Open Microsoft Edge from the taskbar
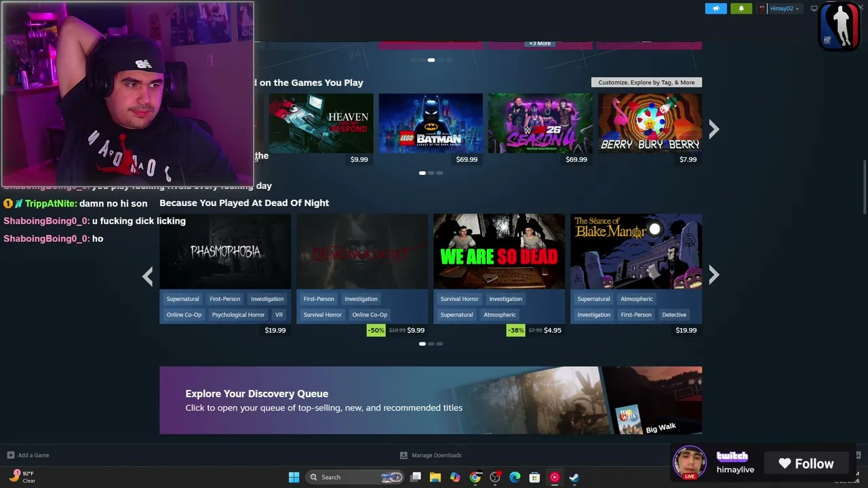 pyautogui.click(x=515, y=477)
